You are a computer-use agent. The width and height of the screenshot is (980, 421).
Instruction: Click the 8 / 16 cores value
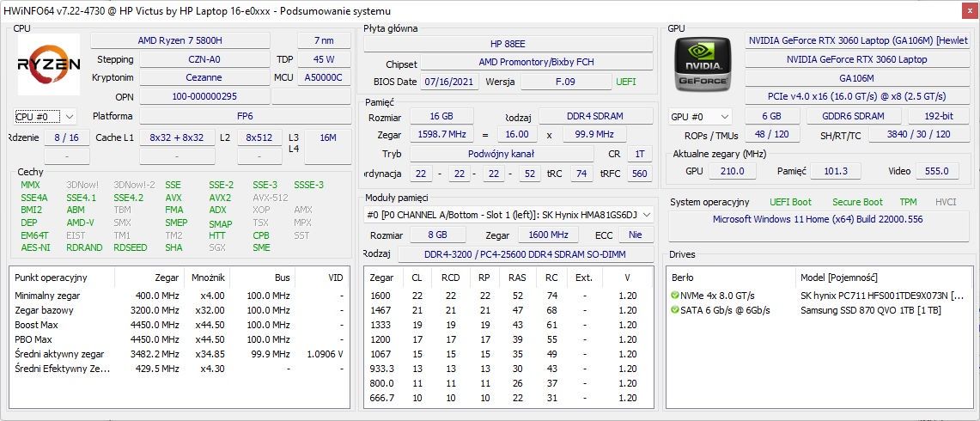tap(66, 137)
